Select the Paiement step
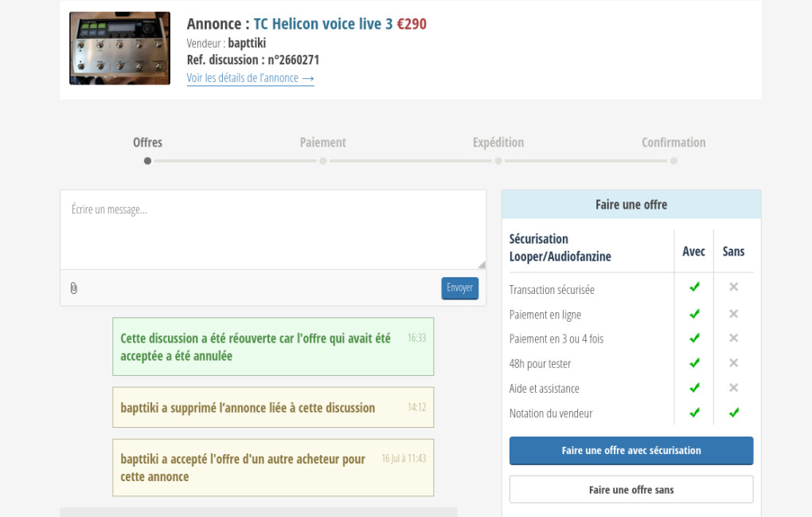Screen dimensions: 812x517 (322, 143)
